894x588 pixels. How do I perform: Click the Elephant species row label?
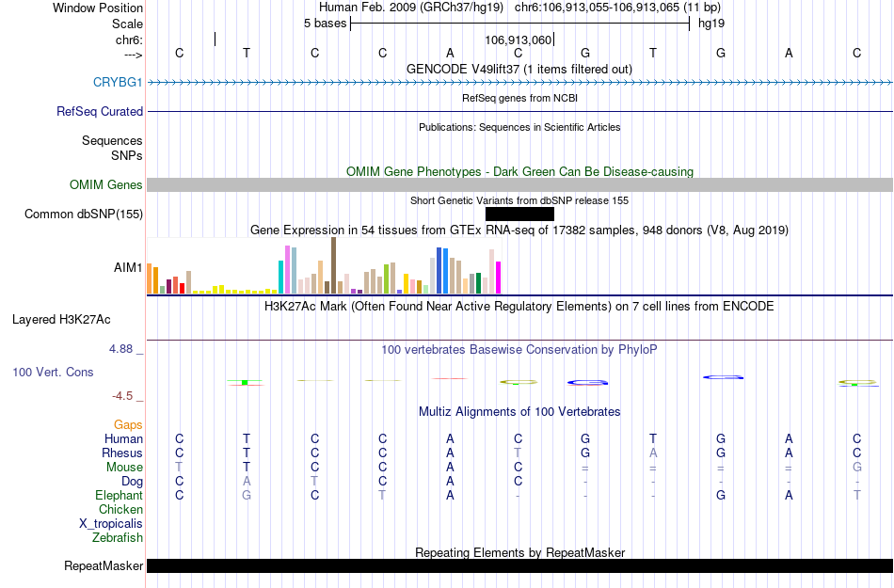pyautogui.click(x=119, y=495)
